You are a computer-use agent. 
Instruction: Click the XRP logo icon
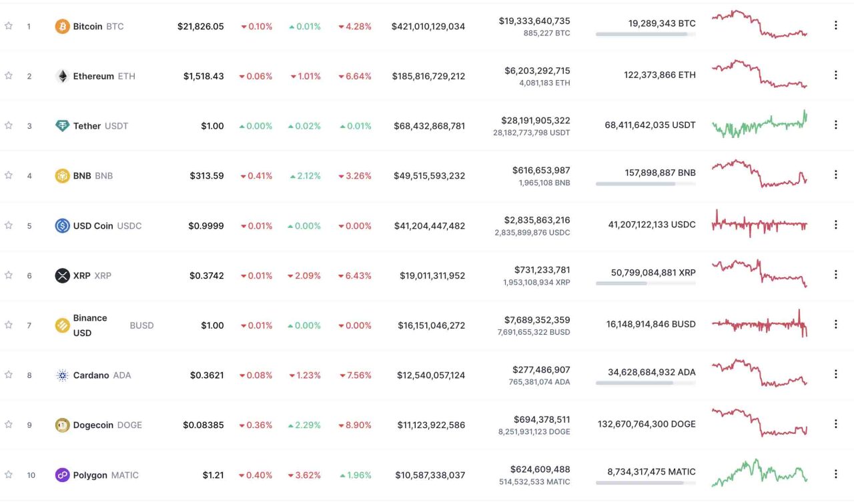coord(62,275)
